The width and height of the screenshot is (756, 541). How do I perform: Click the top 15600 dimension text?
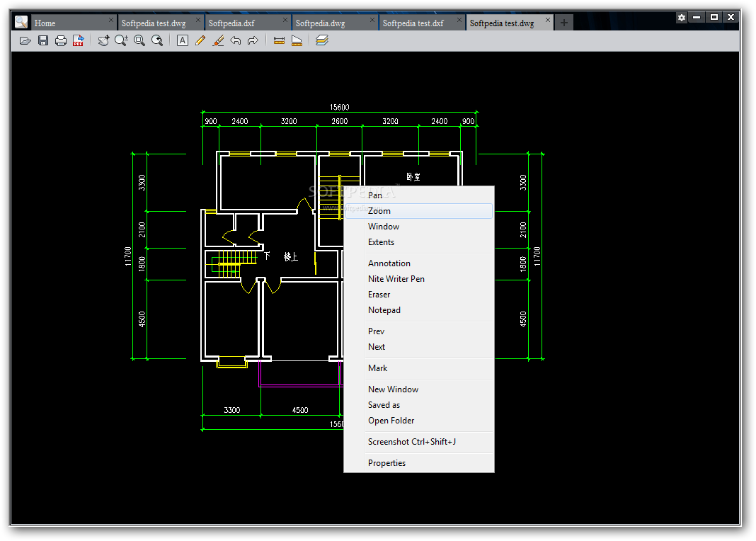(340, 107)
